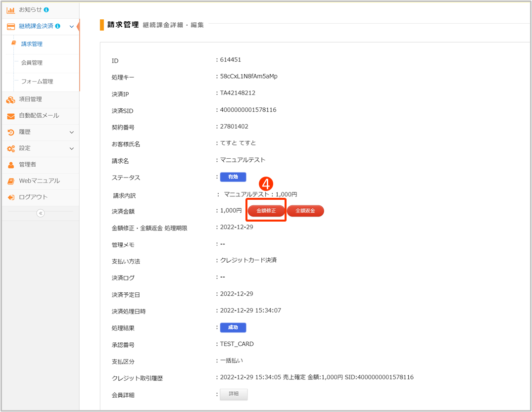Click the 履歴 history clock icon
This screenshot has width=532, height=412.
point(10,132)
